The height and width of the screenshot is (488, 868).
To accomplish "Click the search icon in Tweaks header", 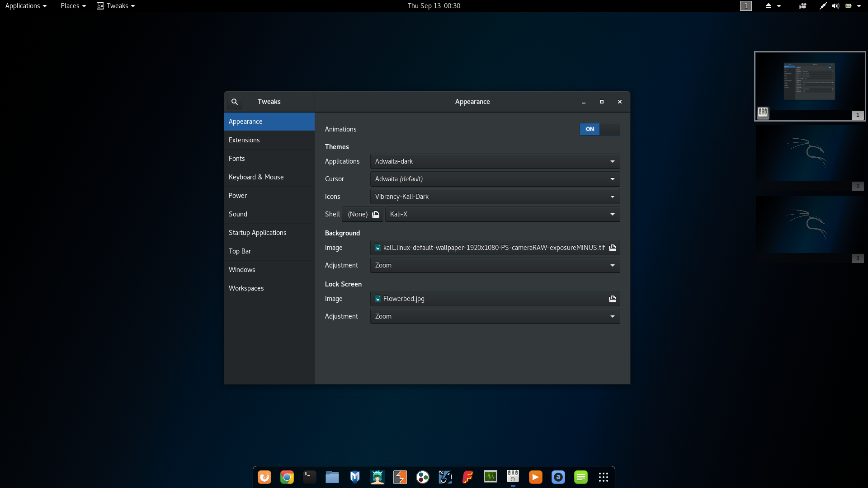I will click(235, 102).
